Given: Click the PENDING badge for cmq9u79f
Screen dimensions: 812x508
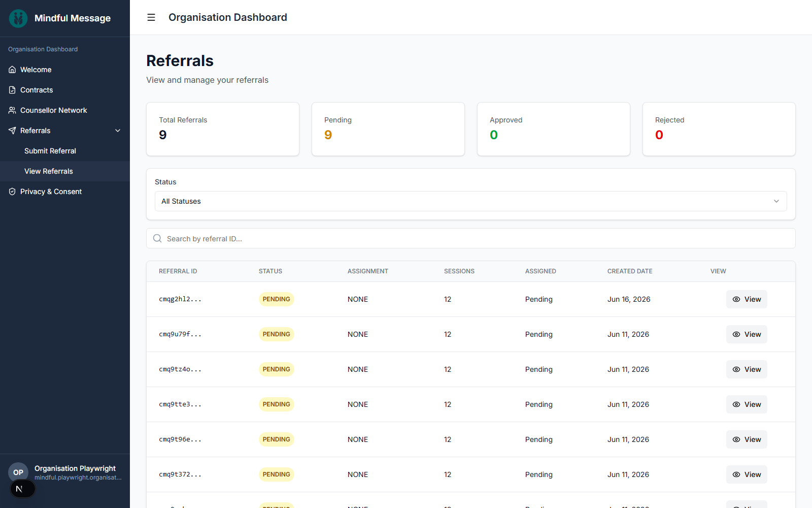Looking at the screenshot, I should pyautogui.click(x=277, y=334).
